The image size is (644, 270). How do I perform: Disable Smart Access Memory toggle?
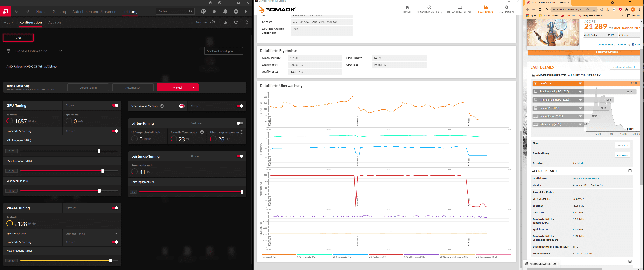240,106
